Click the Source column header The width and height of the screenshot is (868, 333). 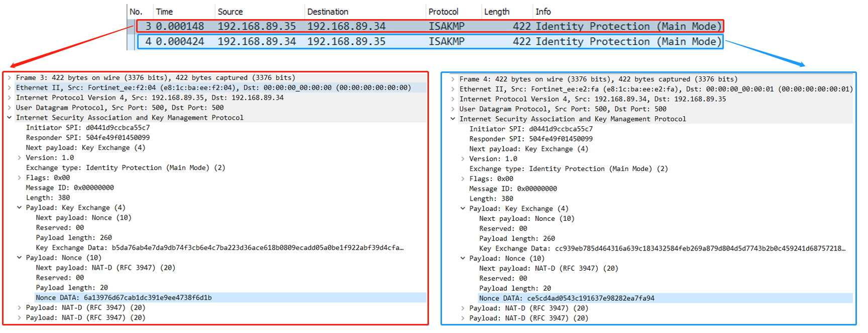point(230,12)
